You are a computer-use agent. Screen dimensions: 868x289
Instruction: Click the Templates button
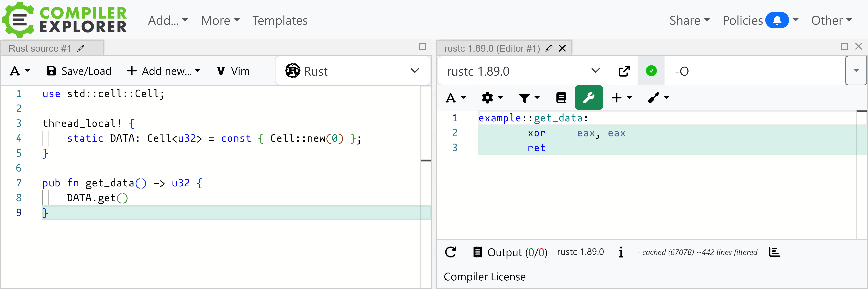coord(280,21)
